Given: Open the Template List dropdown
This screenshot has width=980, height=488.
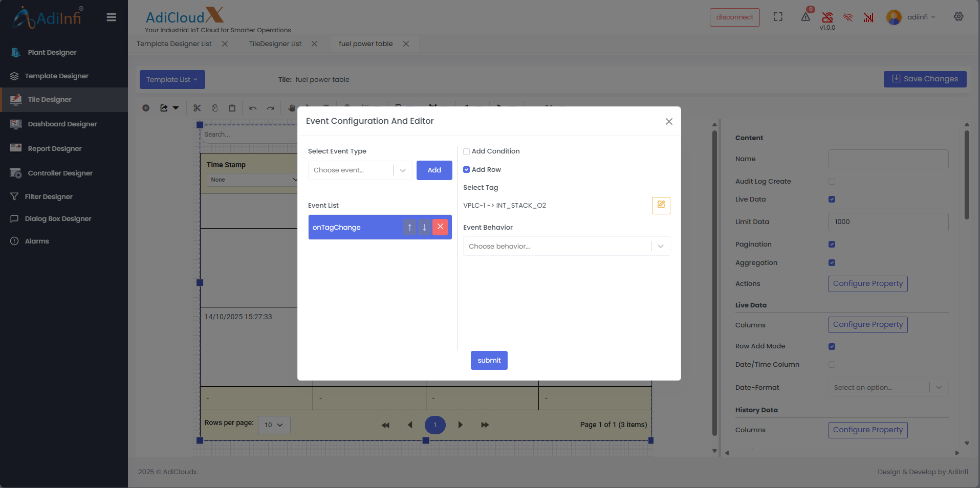Looking at the screenshot, I should pyautogui.click(x=172, y=79).
